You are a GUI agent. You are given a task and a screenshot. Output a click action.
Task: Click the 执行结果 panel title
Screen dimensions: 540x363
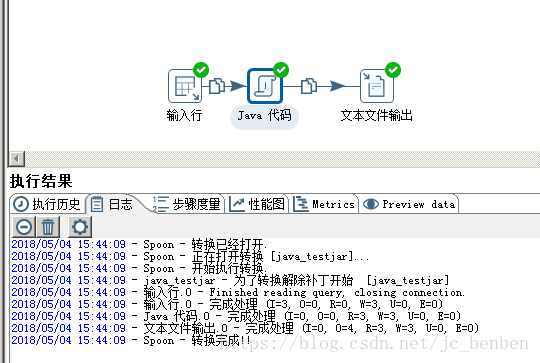pos(41,181)
